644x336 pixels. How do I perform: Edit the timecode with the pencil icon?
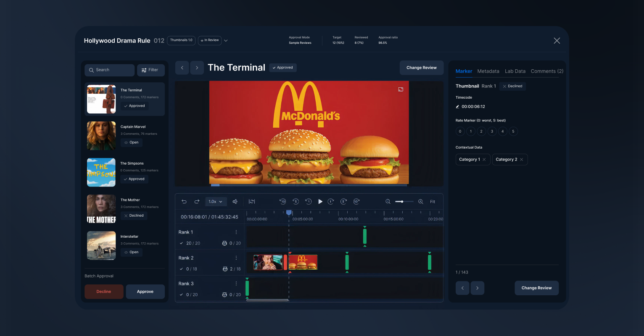458,107
